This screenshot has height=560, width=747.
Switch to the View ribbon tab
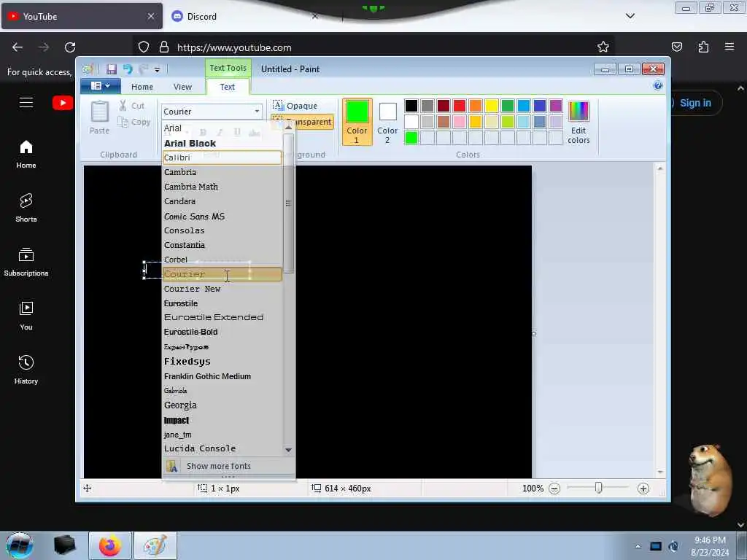tap(182, 87)
